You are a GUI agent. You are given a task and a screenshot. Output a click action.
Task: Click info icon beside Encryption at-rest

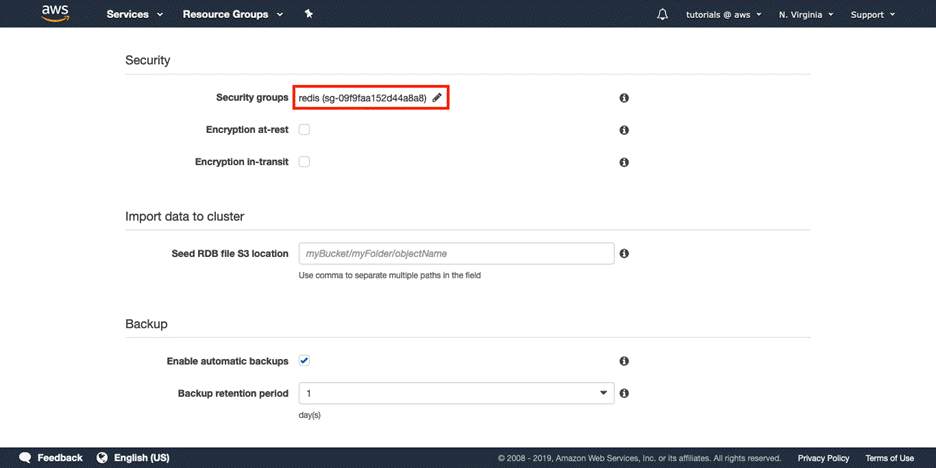624,130
